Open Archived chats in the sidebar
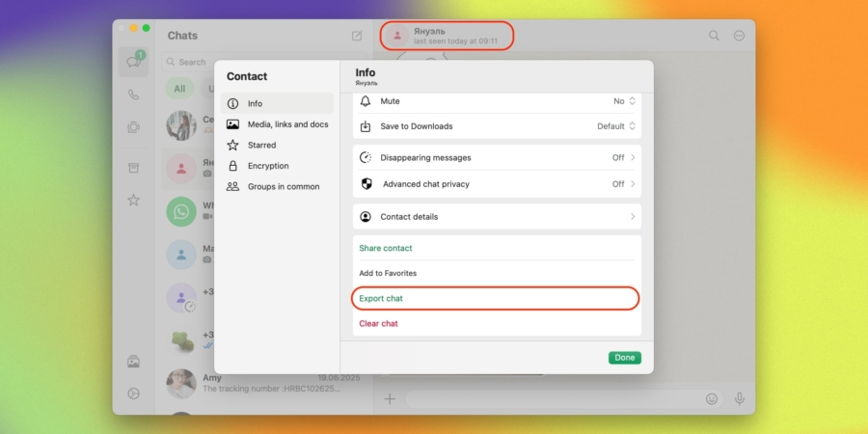 (x=133, y=168)
